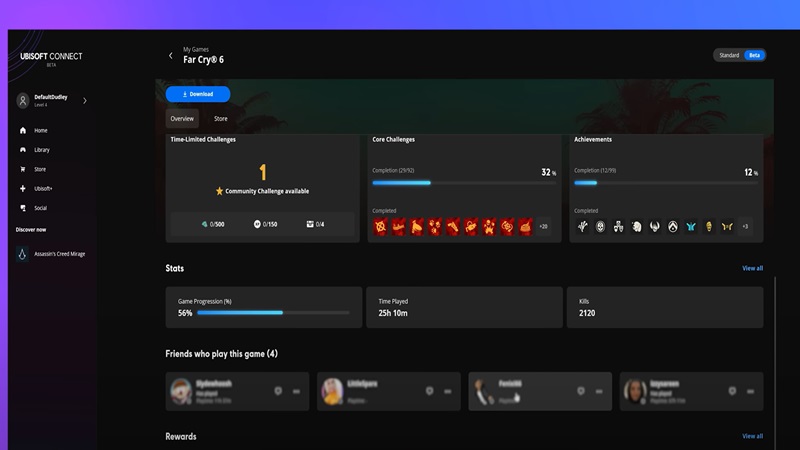
Task: Select the Beta view toggle option
Action: tap(754, 55)
